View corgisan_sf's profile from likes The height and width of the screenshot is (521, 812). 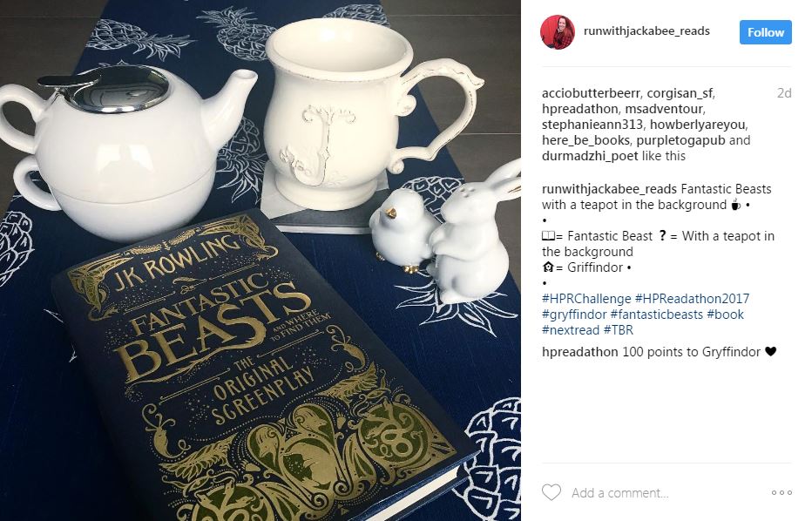coord(680,93)
